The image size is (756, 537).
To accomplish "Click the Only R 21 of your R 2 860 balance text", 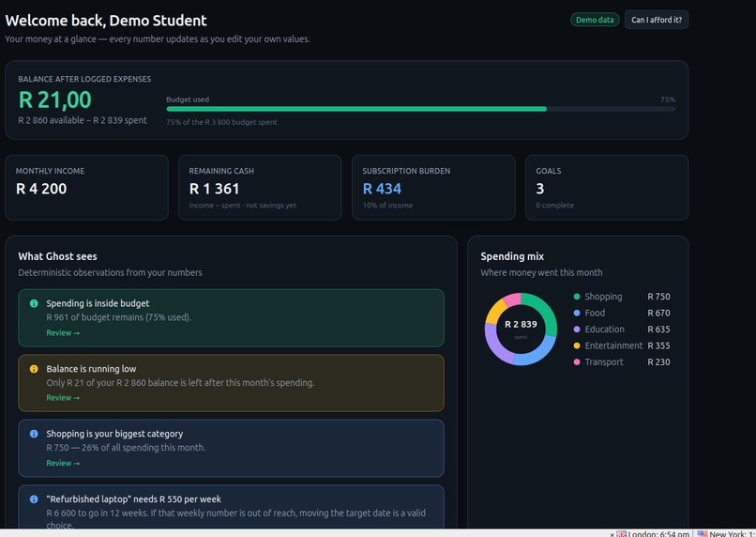I will pos(180,383).
